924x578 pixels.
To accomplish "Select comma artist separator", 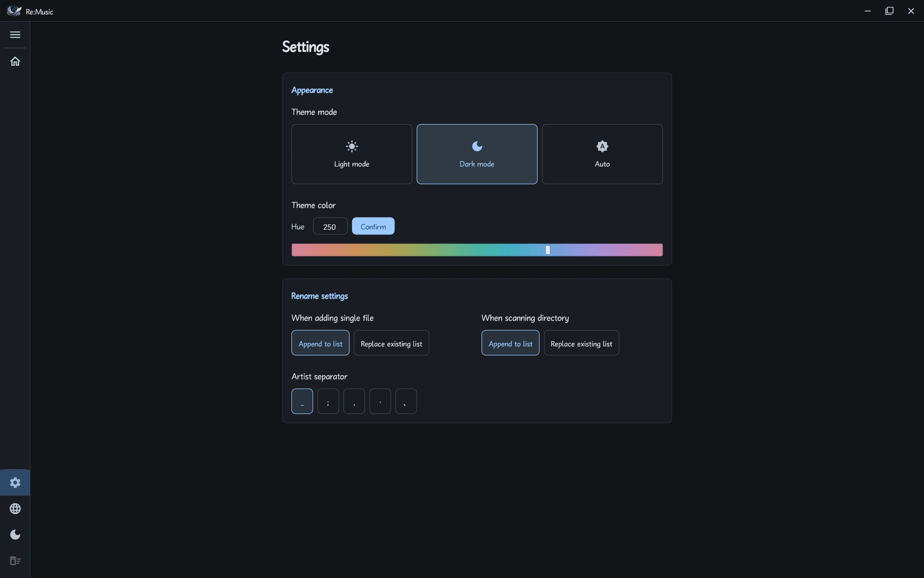I will click(x=354, y=401).
